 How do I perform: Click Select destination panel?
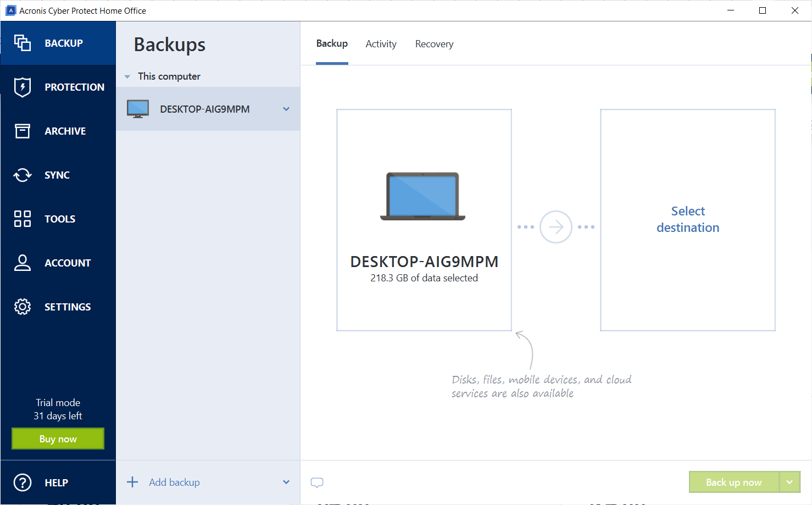(x=688, y=220)
